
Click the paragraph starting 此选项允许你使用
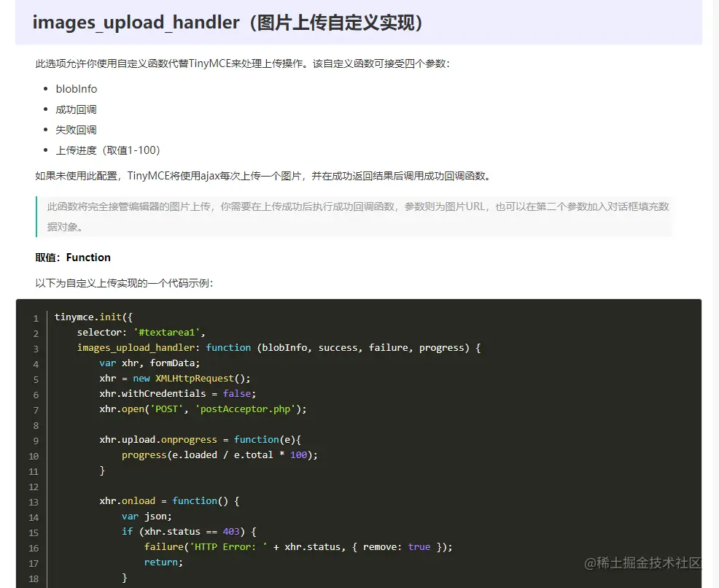click(x=243, y=63)
